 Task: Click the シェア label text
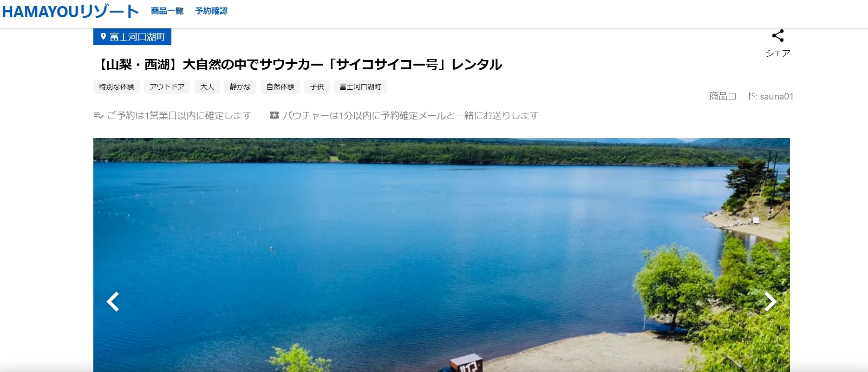tap(778, 53)
